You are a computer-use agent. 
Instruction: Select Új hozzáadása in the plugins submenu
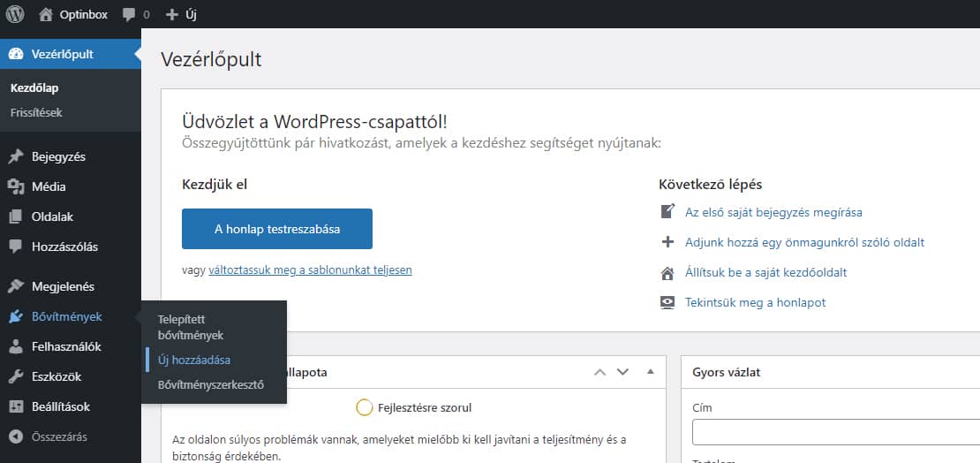coord(194,361)
